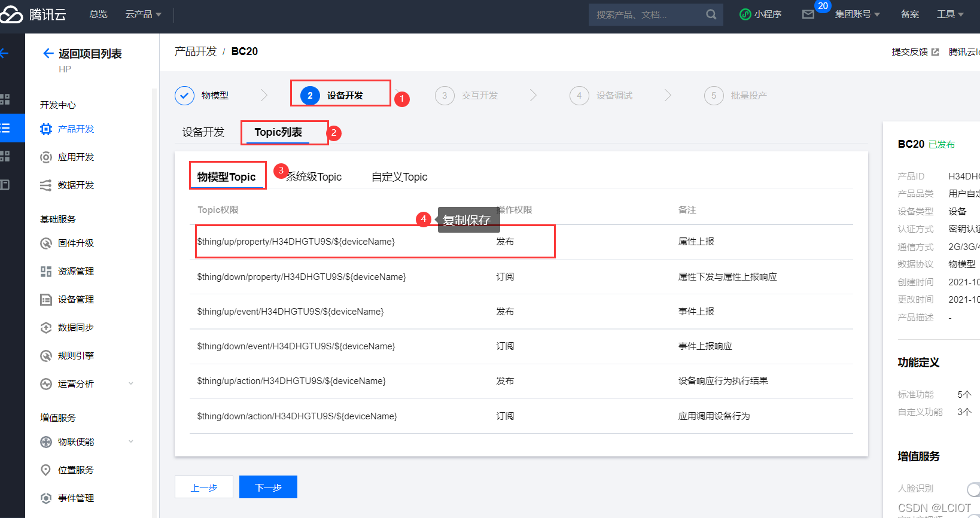
Task: Click the $thing/up/event topic cell
Action: click(x=290, y=312)
